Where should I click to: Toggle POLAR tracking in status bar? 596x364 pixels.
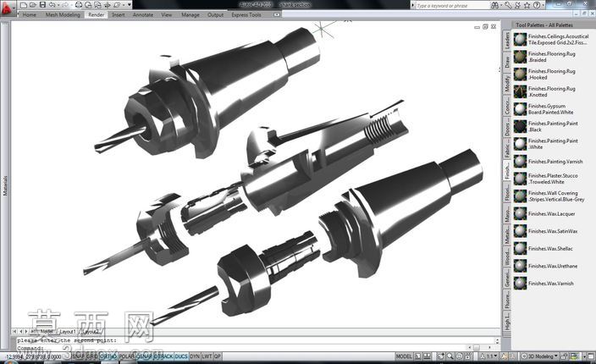click(127, 356)
